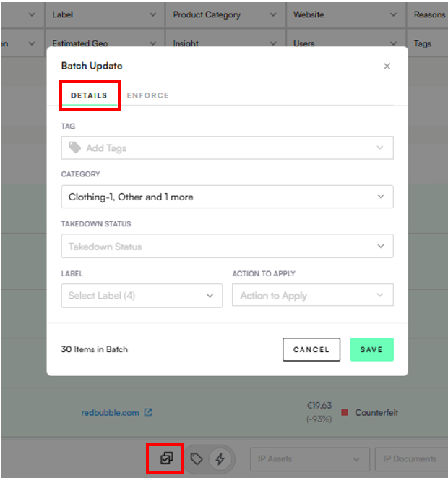Switch to the Enforce tab
The width and height of the screenshot is (448, 478).
[x=147, y=95]
